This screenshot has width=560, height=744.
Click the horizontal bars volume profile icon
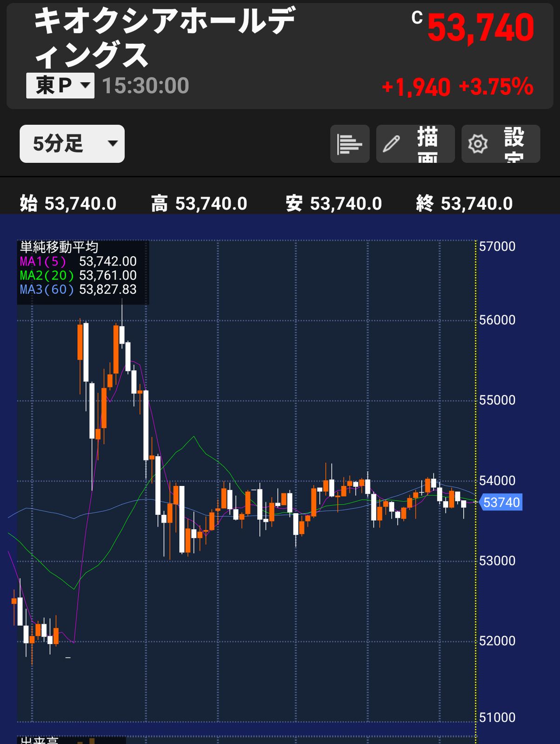[x=349, y=144]
